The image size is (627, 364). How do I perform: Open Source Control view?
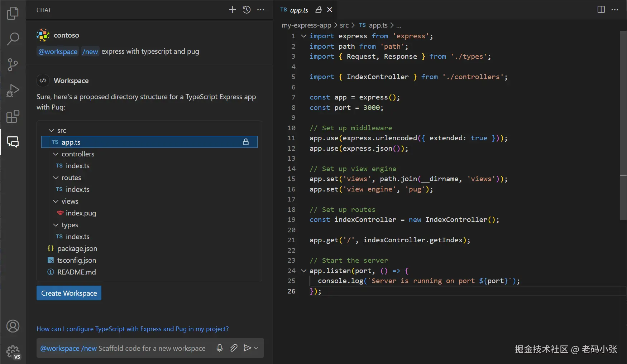13,65
